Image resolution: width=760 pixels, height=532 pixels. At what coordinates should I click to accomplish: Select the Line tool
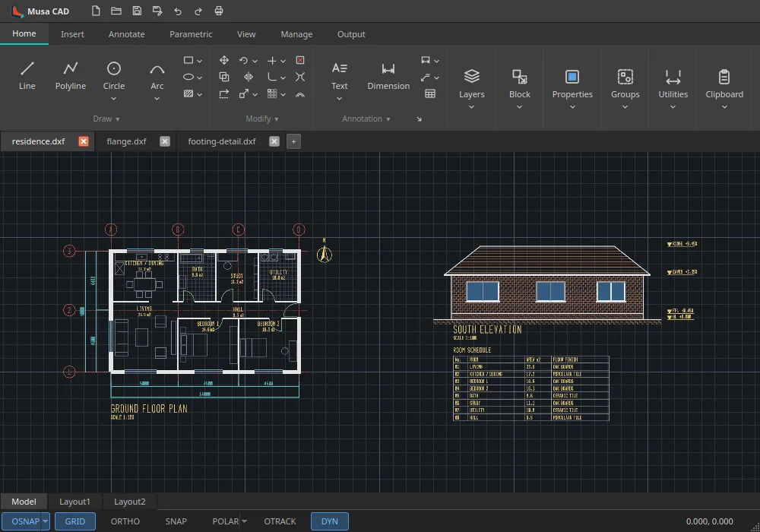[27, 76]
